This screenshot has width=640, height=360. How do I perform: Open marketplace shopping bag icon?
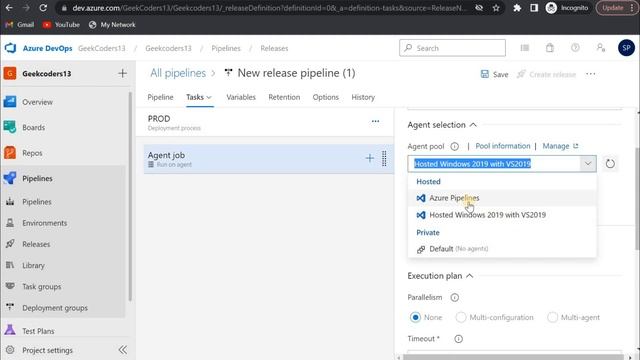(550, 48)
